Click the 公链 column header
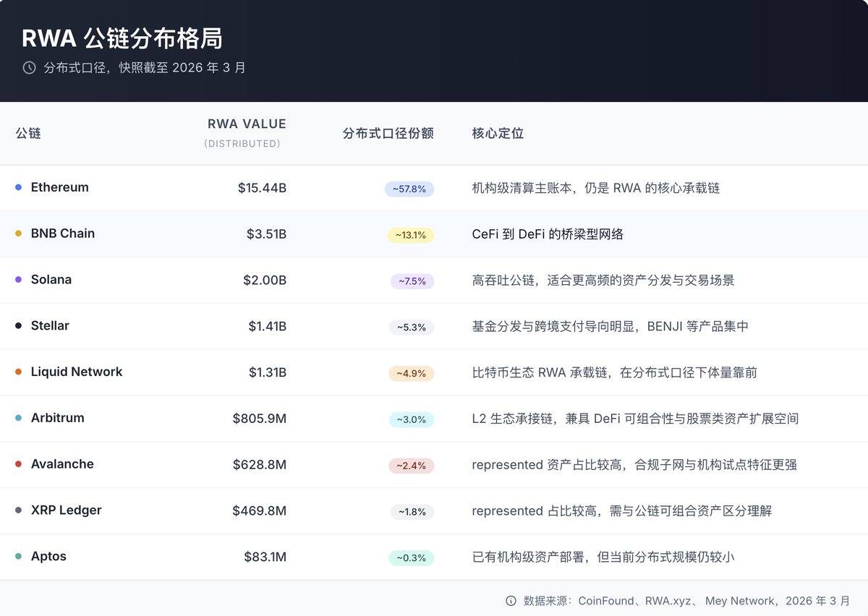 point(28,133)
